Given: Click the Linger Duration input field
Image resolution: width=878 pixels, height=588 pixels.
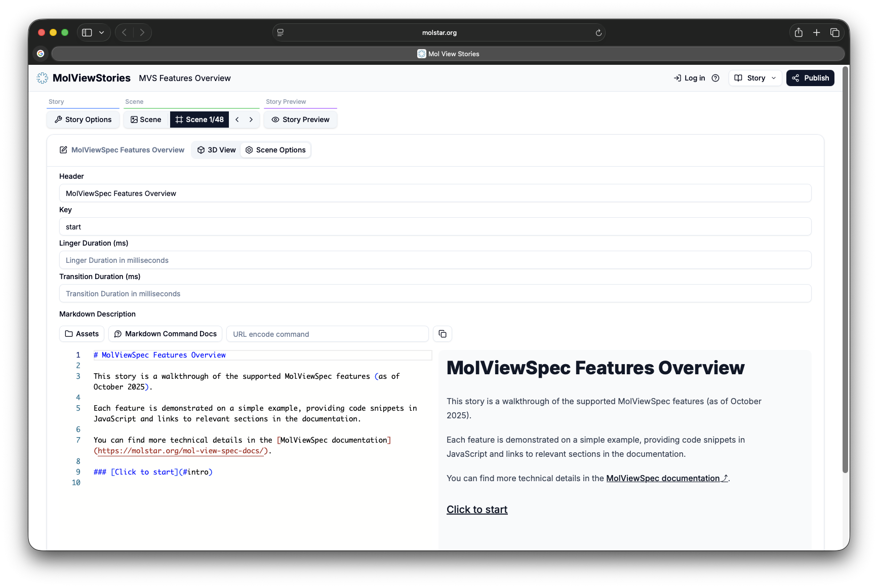Looking at the screenshot, I should tap(435, 260).
